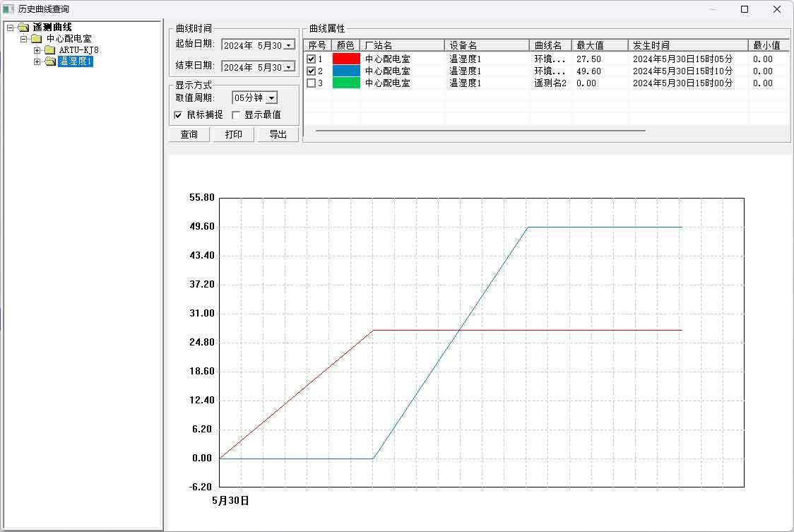
Task: Click 2024年5月30日15时05分 time cell
Action: tap(682, 59)
